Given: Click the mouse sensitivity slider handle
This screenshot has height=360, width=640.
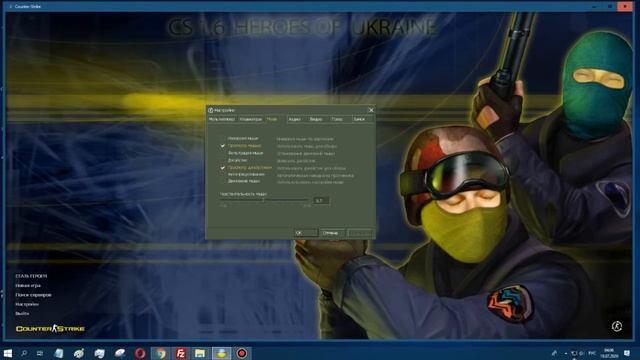Looking at the screenshot, I should [263, 200].
